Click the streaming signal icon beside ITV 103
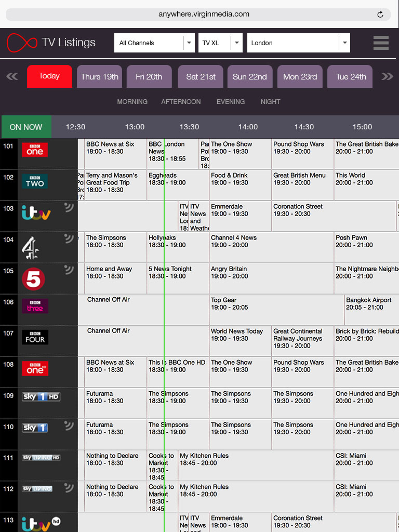The width and height of the screenshot is (399, 532). [x=69, y=207]
